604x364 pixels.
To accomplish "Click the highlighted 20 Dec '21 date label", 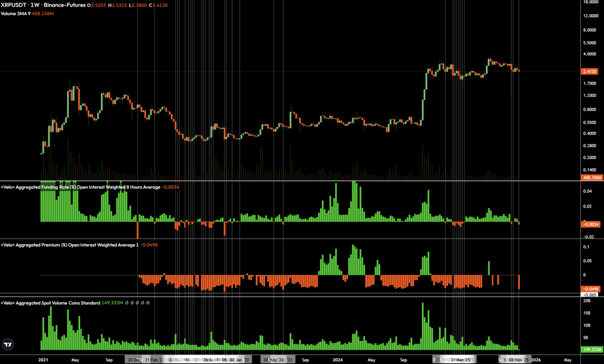I will (x=137, y=360).
